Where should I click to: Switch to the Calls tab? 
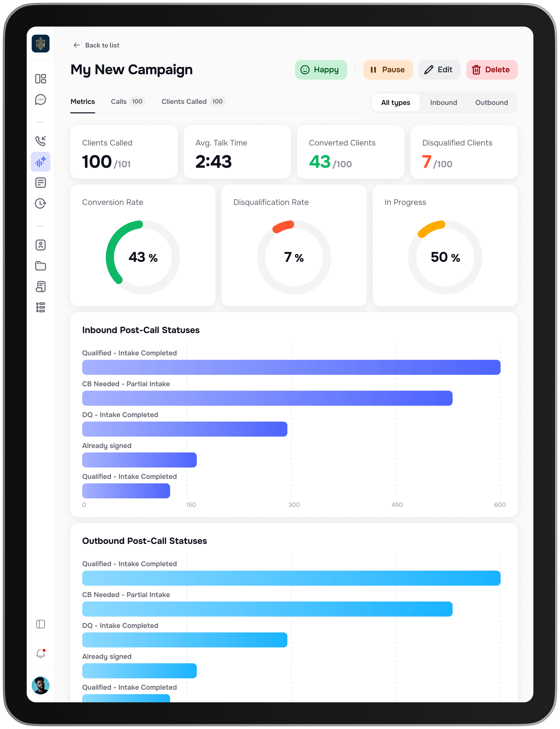click(x=119, y=102)
